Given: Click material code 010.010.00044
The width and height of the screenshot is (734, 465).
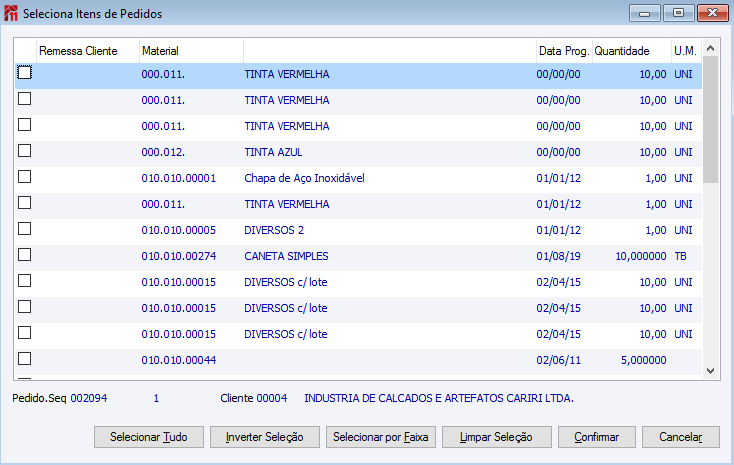Looking at the screenshot, I should [x=179, y=360].
